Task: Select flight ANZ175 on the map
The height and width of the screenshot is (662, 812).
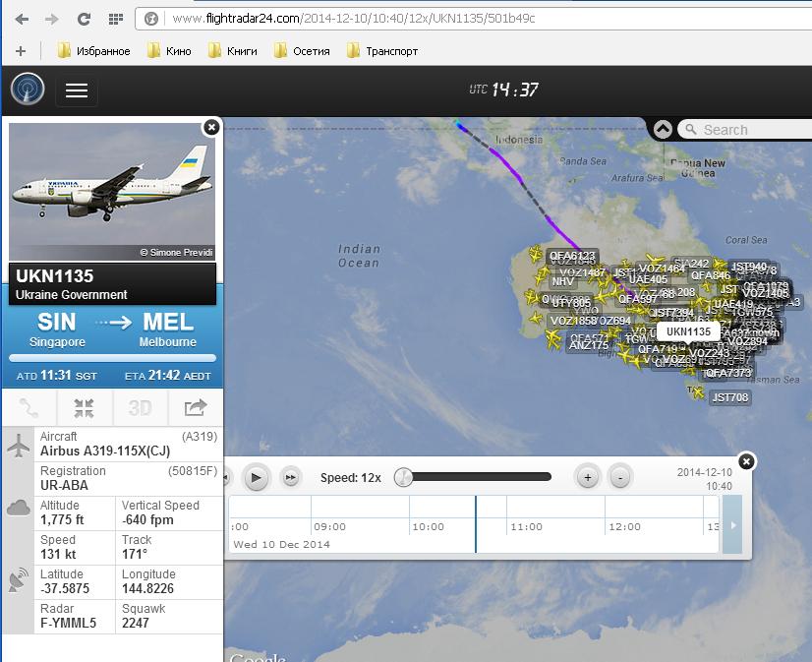Action: coord(589,345)
